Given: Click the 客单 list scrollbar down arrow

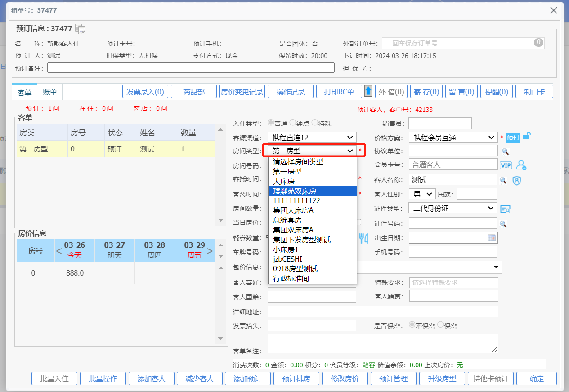Looking at the screenshot, I should [x=220, y=220].
